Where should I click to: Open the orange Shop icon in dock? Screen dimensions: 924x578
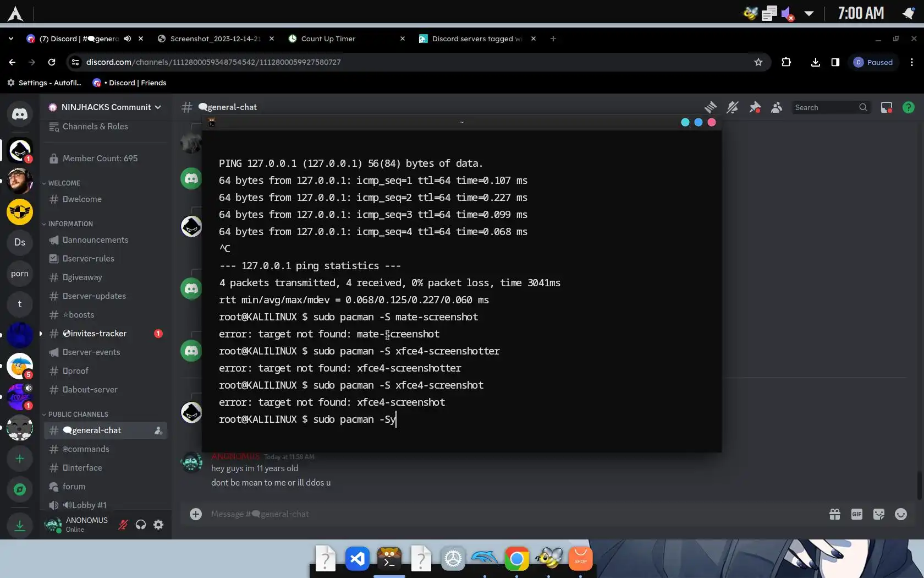[x=581, y=559]
